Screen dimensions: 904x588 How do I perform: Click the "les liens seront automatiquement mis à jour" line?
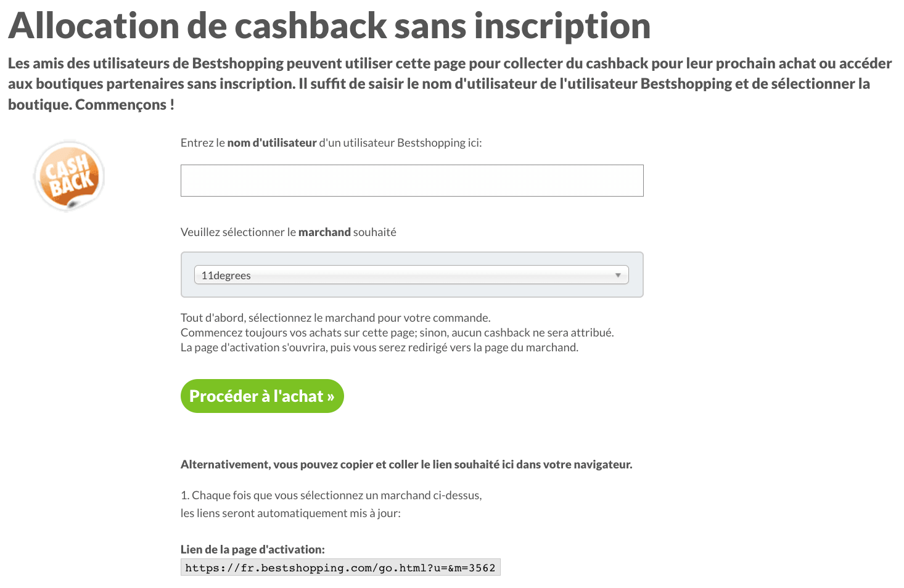tap(290, 513)
